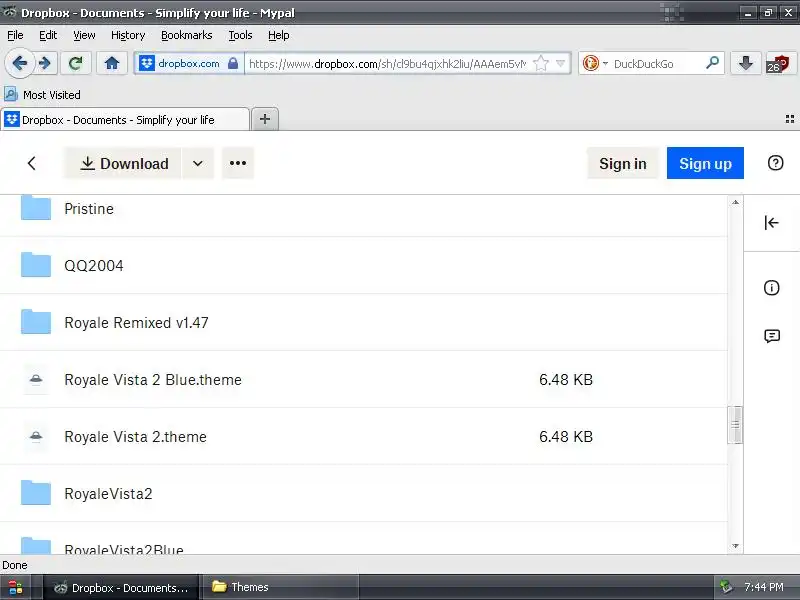Click the search magnifier icon

[x=712, y=63]
